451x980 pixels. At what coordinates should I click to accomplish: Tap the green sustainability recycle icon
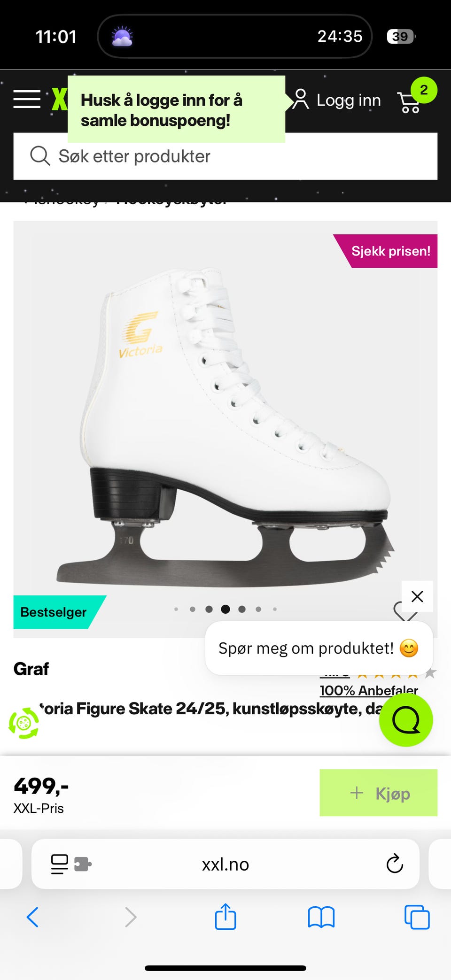[x=24, y=723]
